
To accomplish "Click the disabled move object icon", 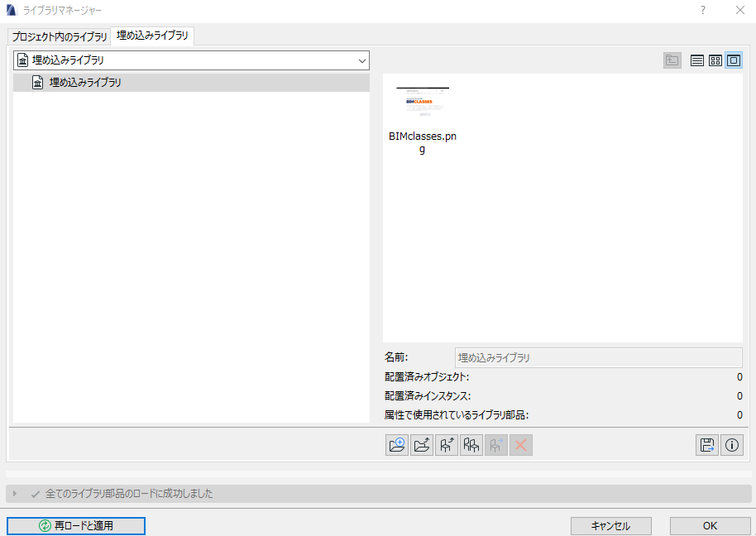I will pos(496,445).
